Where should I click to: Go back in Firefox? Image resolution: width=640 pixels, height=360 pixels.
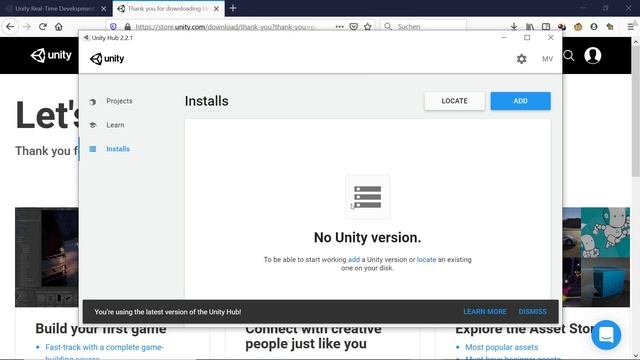coord(10,27)
